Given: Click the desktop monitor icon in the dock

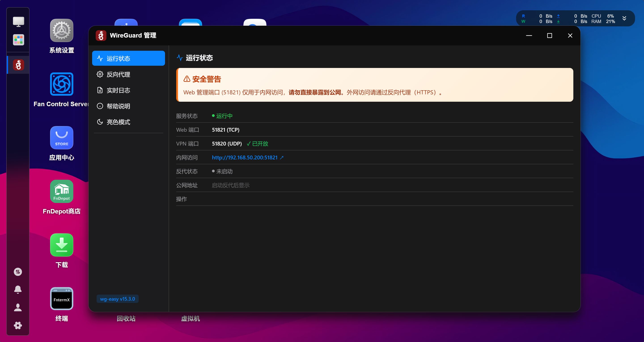Looking at the screenshot, I should [x=18, y=21].
